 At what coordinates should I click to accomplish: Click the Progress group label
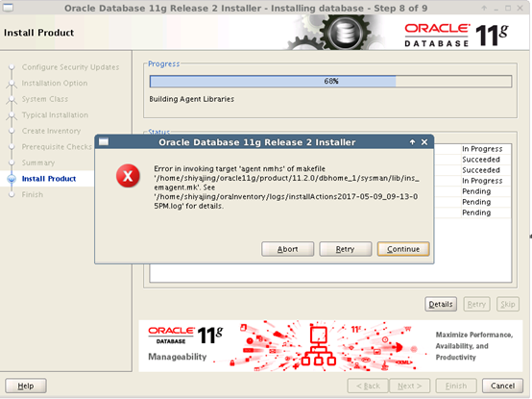click(163, 63)
